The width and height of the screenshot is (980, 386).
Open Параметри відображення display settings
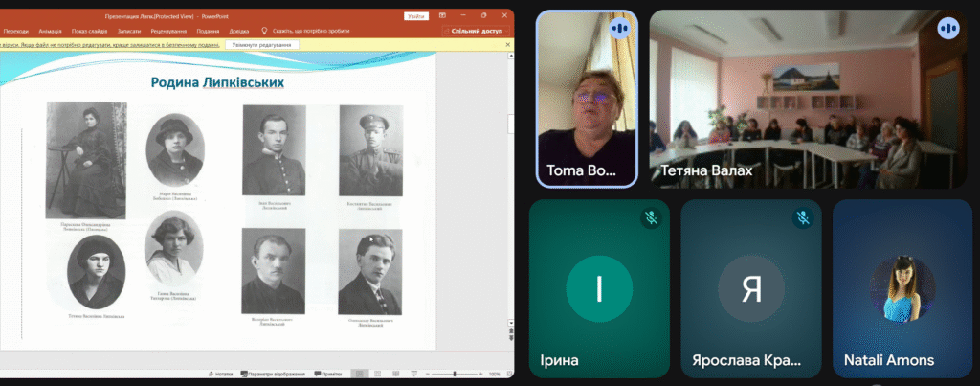point(276,374)
